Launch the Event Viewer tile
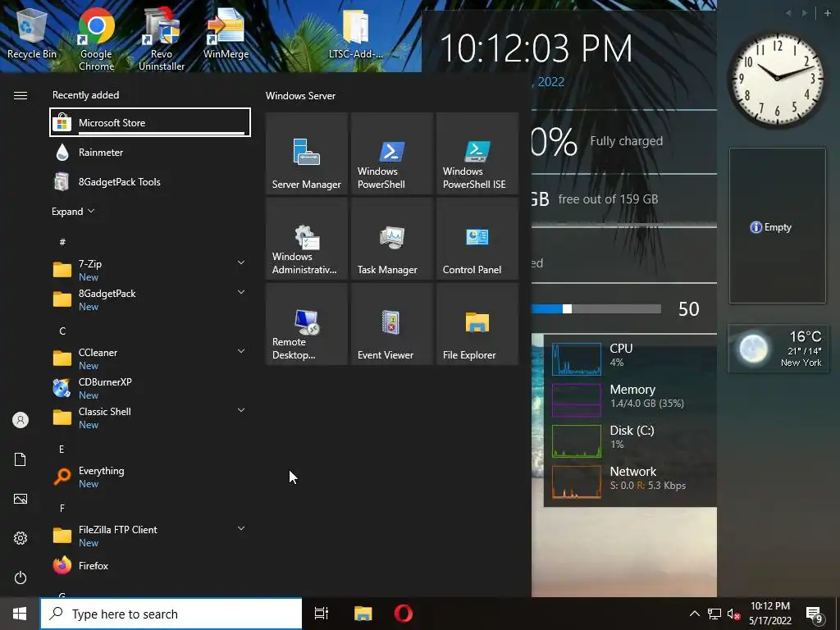Image resolution: width=840 pixels, height=630 pixels. click(391, 324)
